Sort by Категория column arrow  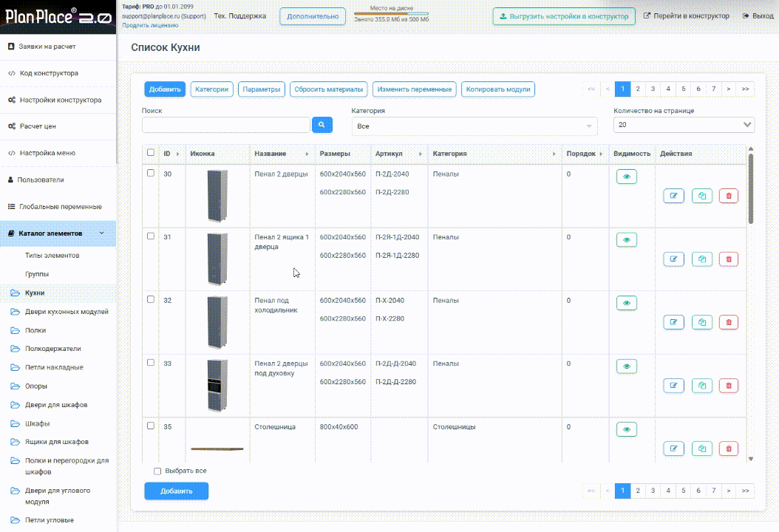(x=554, y=154)
